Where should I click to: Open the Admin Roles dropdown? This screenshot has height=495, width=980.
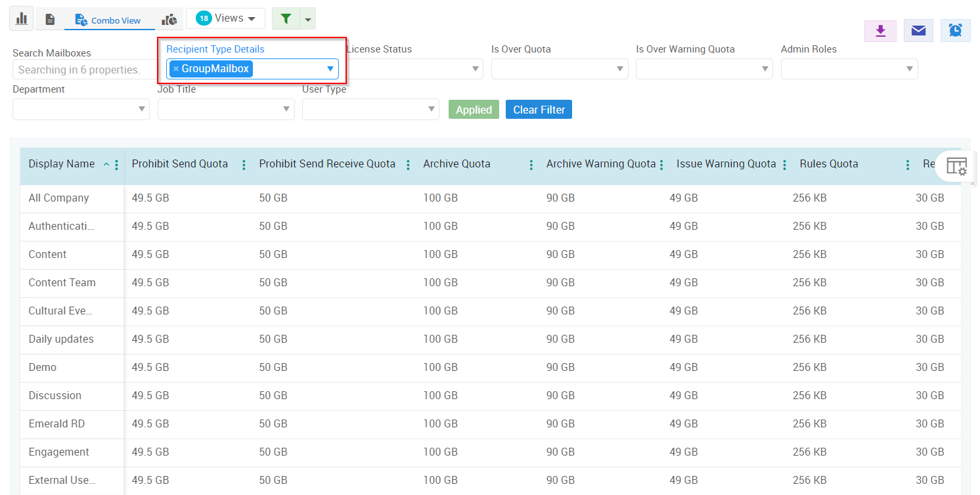pos(849,69)
